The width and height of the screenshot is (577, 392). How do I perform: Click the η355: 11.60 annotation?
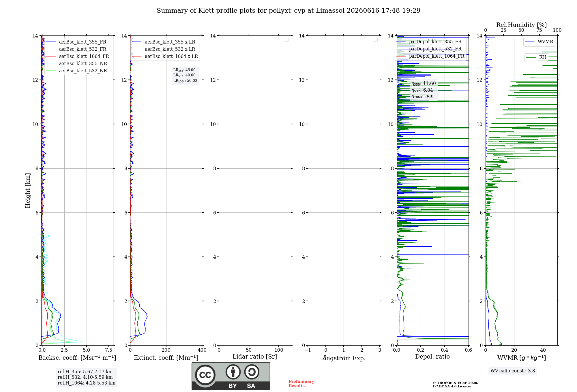pyautogui.click(x=424, y=84)
